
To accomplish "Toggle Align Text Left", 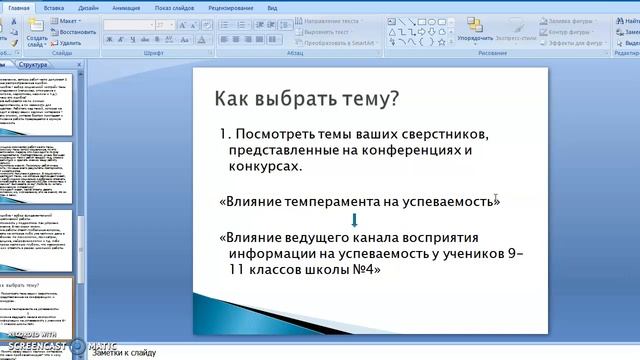I will click(x=224, y=40).
